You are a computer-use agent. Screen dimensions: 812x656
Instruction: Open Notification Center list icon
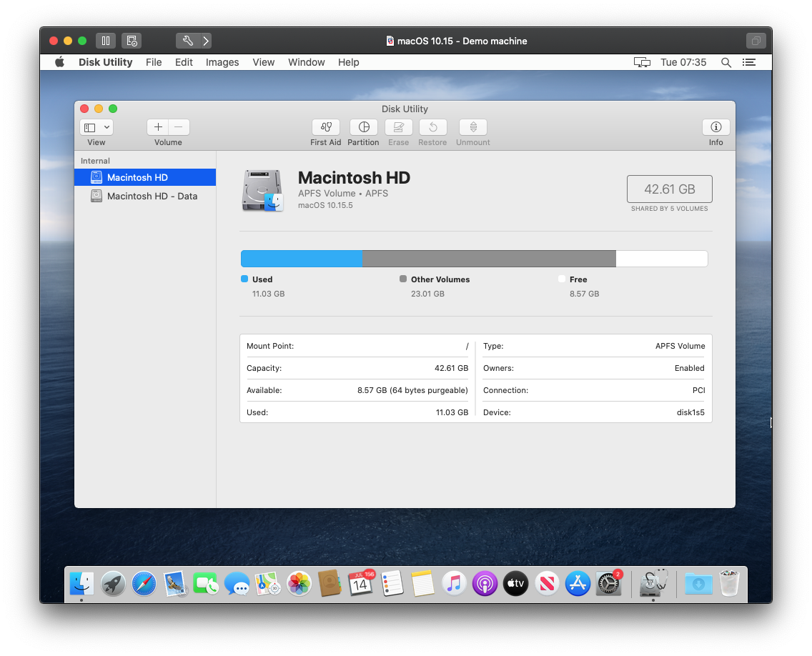(749, 62)
